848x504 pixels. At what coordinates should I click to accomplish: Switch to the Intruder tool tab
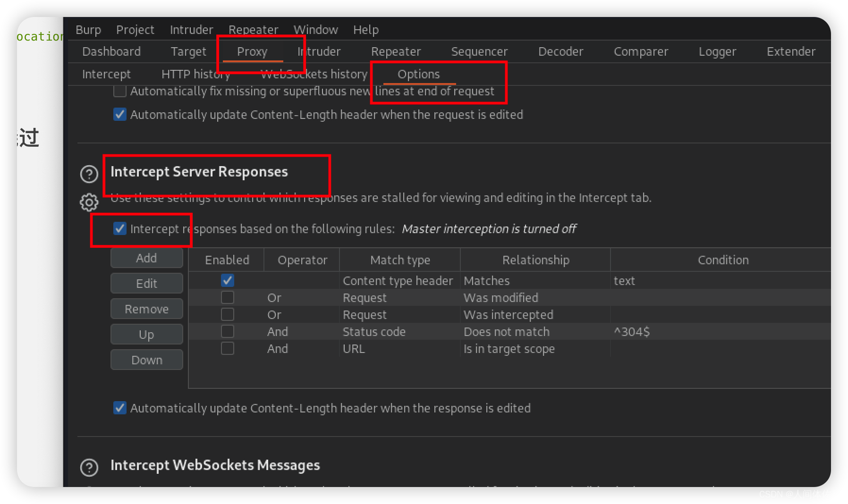[x=319, y=51]
